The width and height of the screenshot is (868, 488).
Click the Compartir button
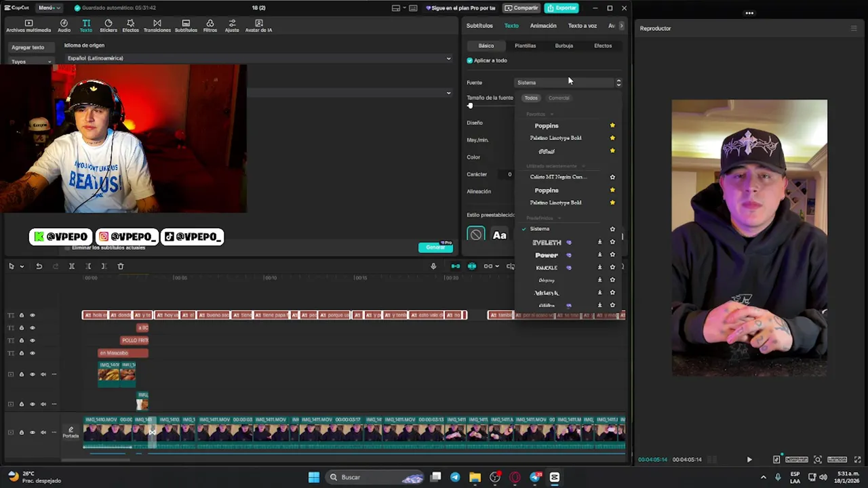point(521,8)
